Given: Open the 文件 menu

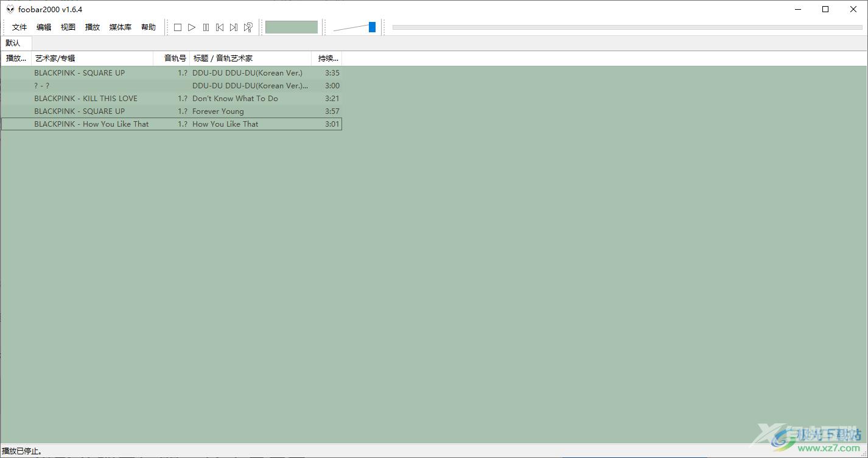Looking at the screenshot, I should (x=19, y=27).
